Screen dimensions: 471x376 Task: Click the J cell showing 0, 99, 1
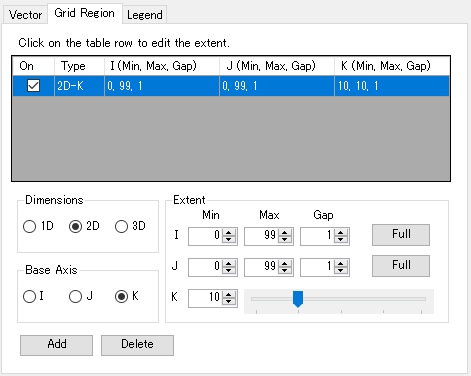(x=277, y=86)
